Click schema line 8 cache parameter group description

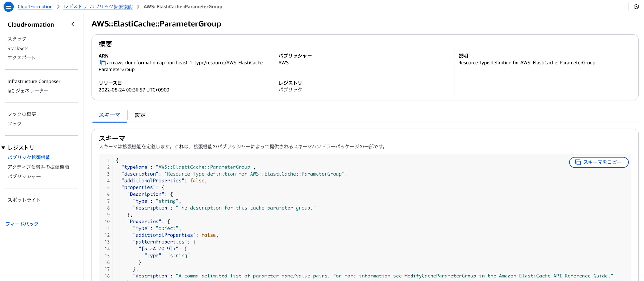click(x=224, y=208)
